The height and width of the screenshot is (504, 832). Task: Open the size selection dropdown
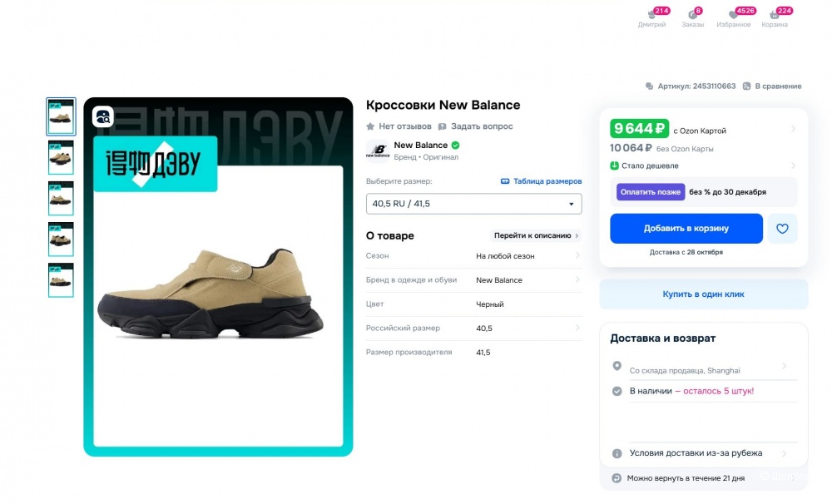[473, 204]
